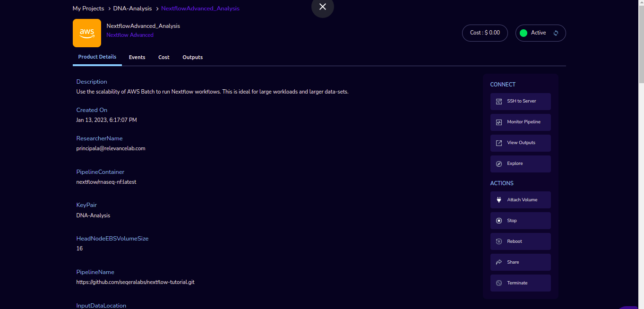Click the Active status label
This screenshot has width=644, height=309.
tap(539, 33)
